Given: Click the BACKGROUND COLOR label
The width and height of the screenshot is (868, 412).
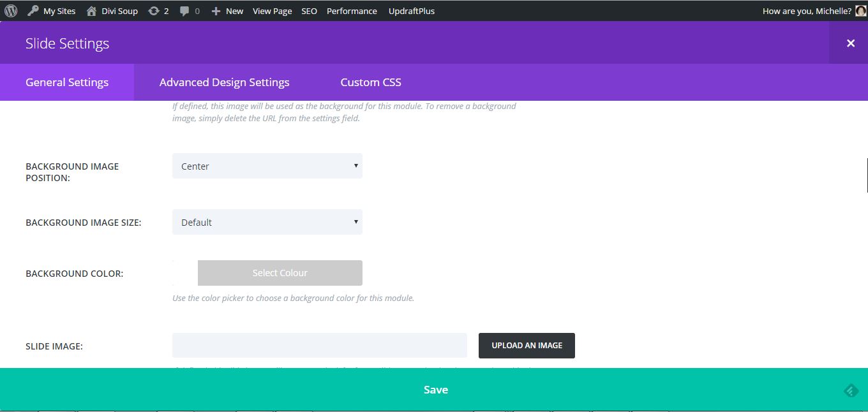Looking at the screenshot, I should [74, 274].
